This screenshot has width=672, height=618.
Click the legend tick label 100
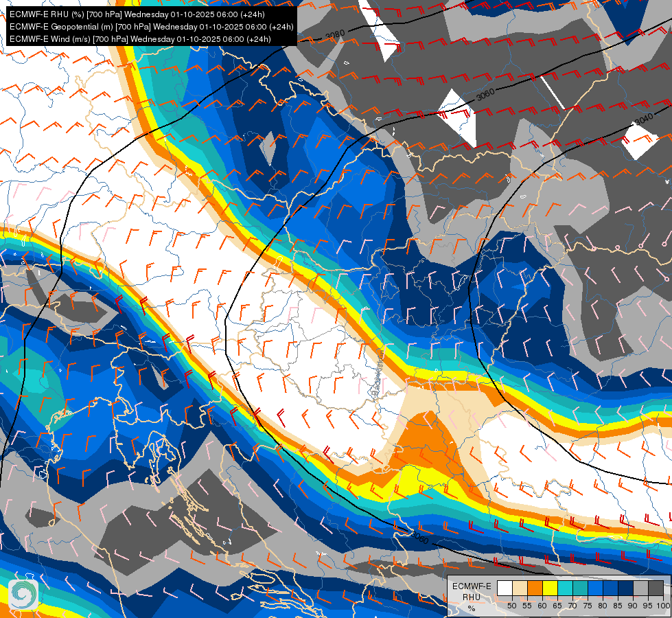tap(664, 606)
